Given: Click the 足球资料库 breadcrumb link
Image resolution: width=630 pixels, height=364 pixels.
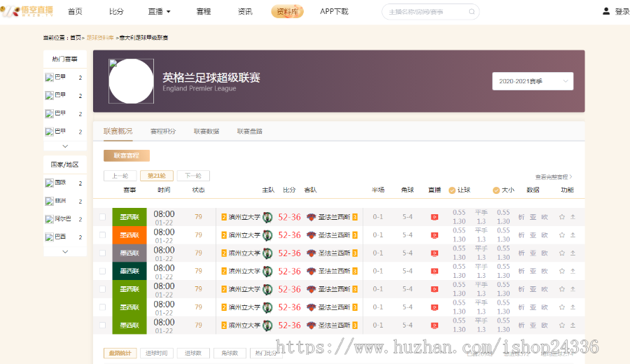Looking at the screenshot, I should click(x=100, y=38).
